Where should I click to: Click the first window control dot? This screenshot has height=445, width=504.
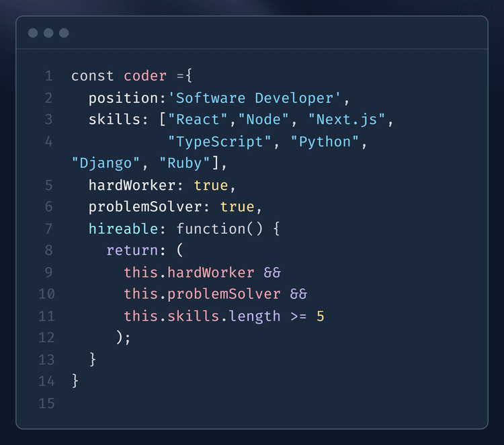tap(33, 33)
